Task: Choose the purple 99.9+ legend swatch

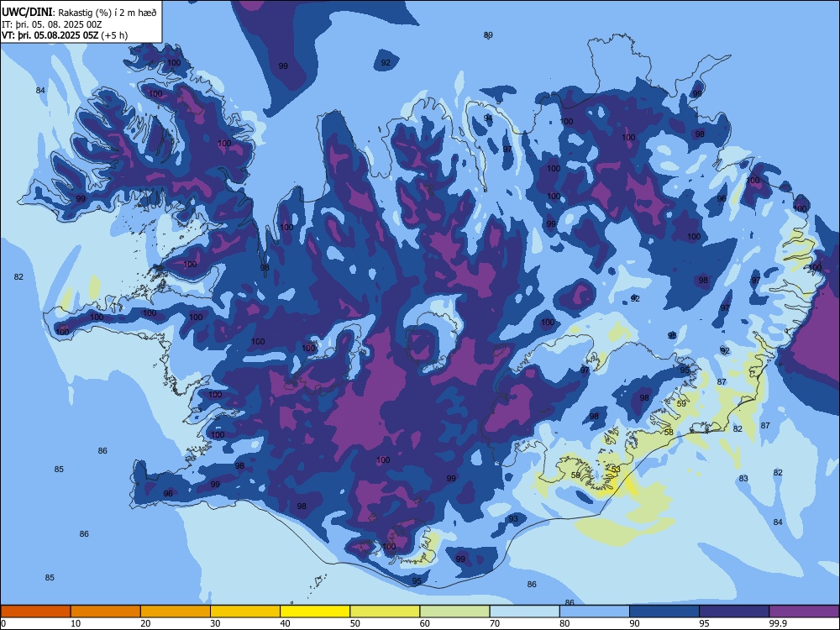Action: [804, 612]
